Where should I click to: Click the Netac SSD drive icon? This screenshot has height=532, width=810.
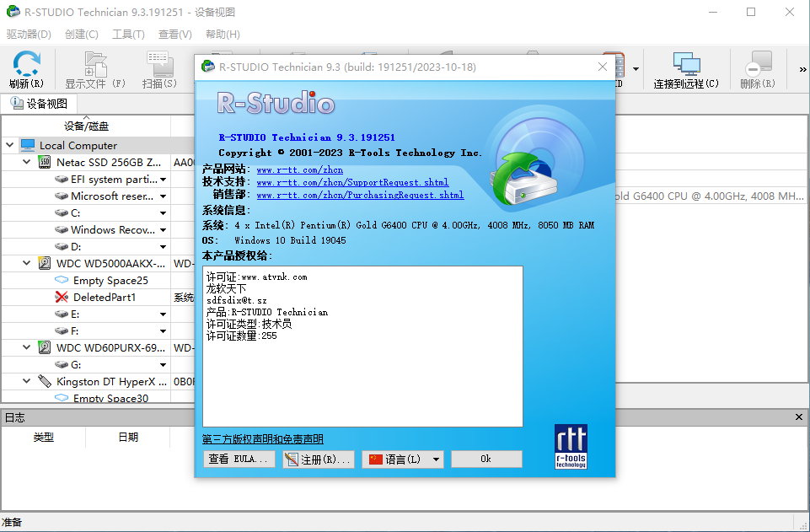coord(45,162)
